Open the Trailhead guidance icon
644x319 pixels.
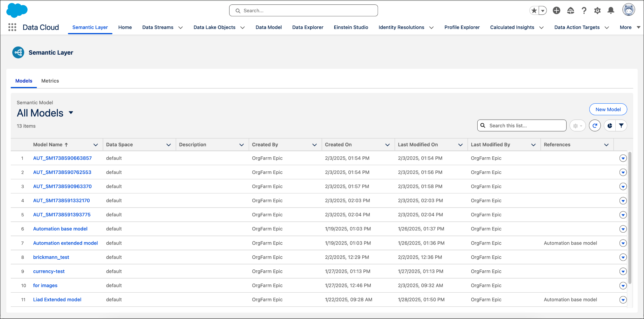coord(570,11)
